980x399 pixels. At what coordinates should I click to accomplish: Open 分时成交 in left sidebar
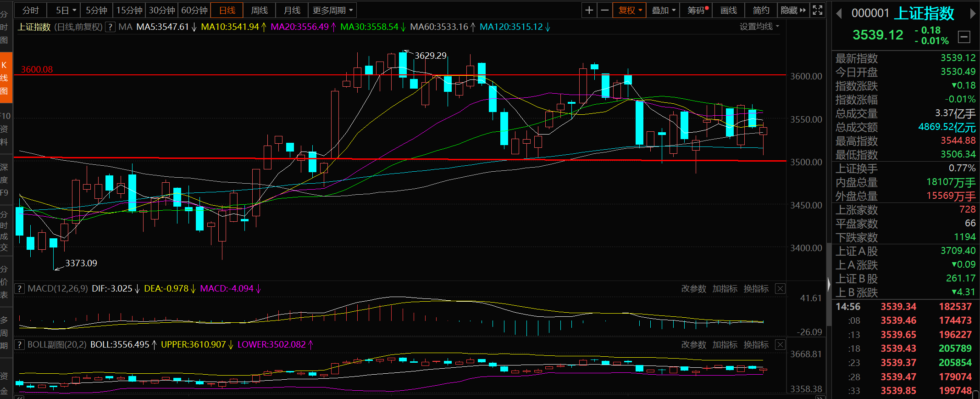(4, 230)
